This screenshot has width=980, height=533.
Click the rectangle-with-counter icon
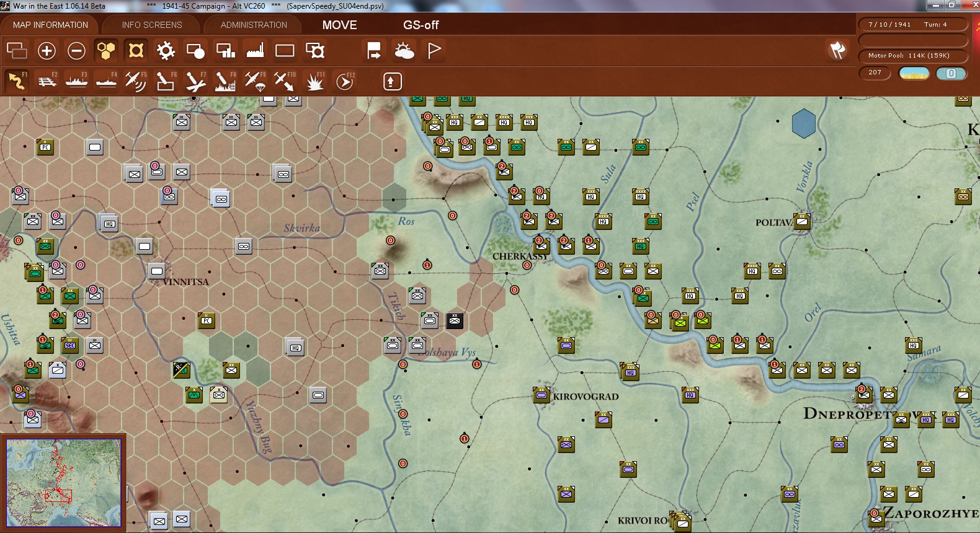[x=315, y=50]
